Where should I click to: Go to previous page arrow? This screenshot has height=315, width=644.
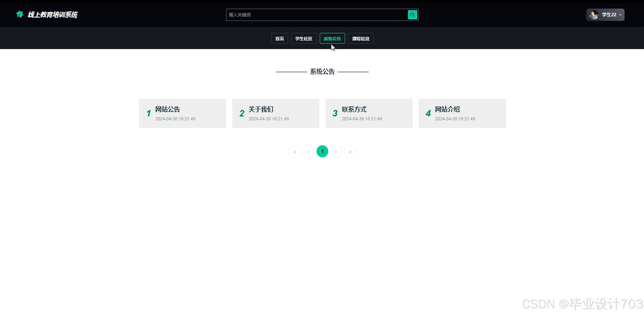pos(308,151)
